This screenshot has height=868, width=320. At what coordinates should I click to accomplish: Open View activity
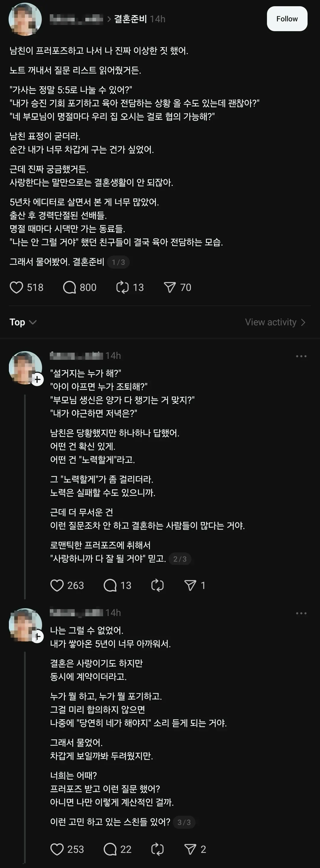click(x=275, y=322)
